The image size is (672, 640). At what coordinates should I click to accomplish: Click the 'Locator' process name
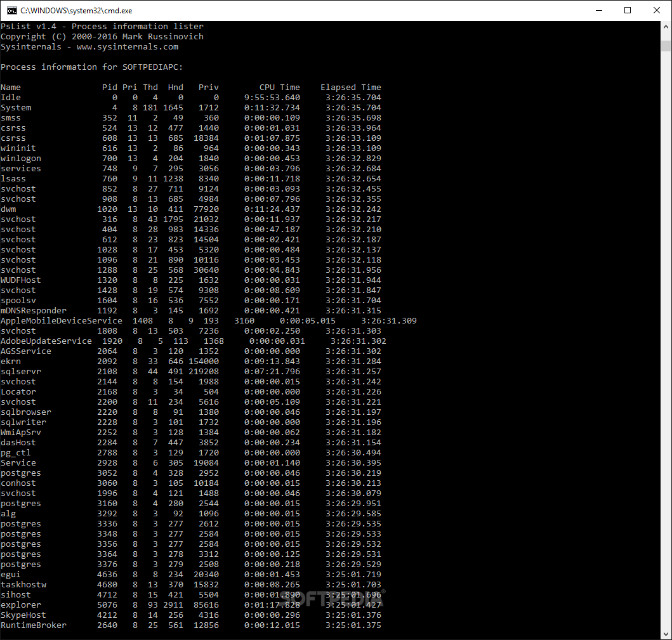[x=18, y=392]
